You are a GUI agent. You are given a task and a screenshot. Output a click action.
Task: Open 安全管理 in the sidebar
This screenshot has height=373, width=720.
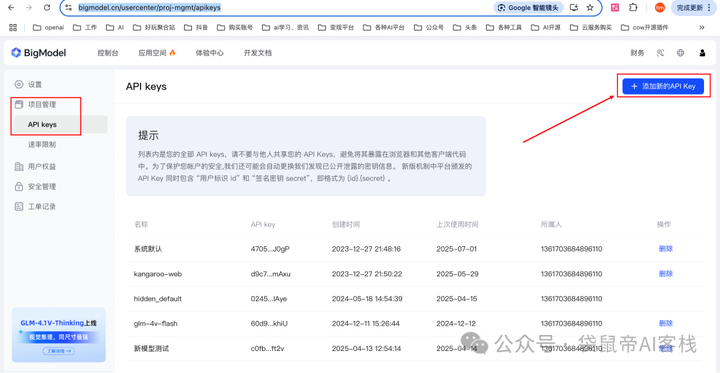[x=35, y=186]
